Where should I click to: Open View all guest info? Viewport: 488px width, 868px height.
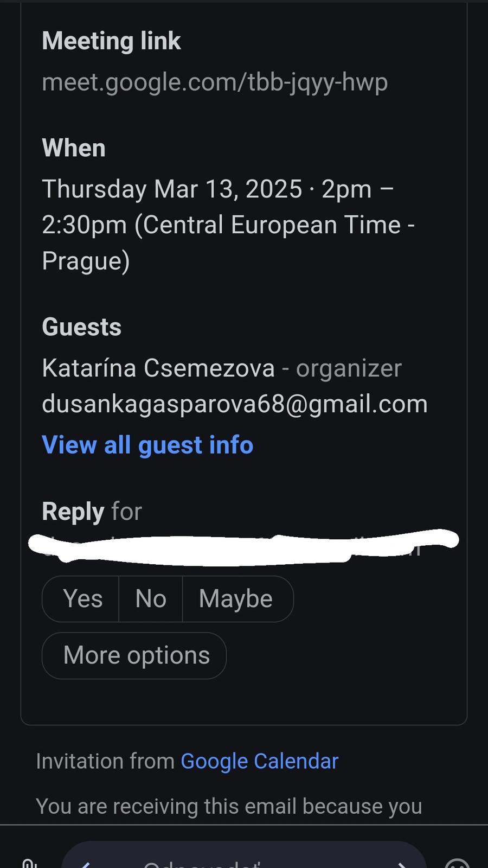[x=147, y=445]
